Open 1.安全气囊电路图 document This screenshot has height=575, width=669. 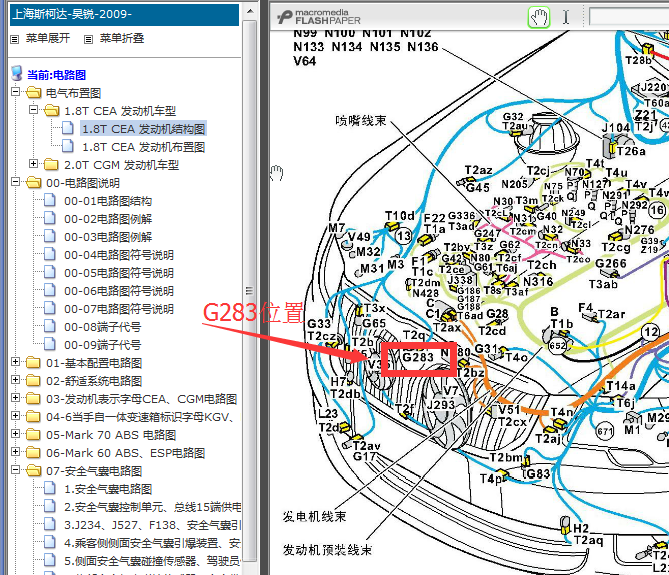[108, 489]
